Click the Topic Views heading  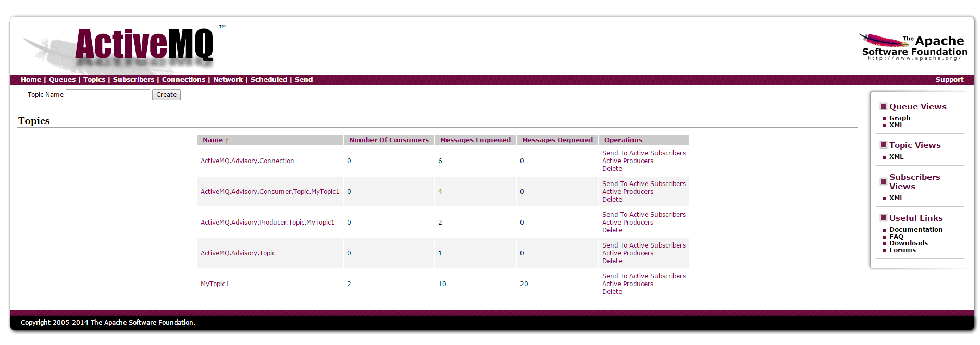pos(915,145)
